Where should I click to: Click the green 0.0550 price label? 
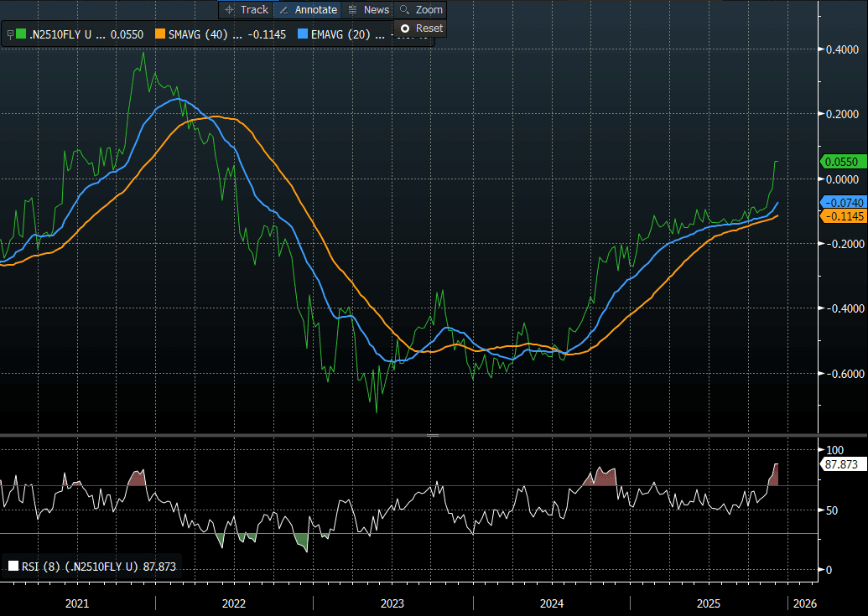(x=842, y=162)
